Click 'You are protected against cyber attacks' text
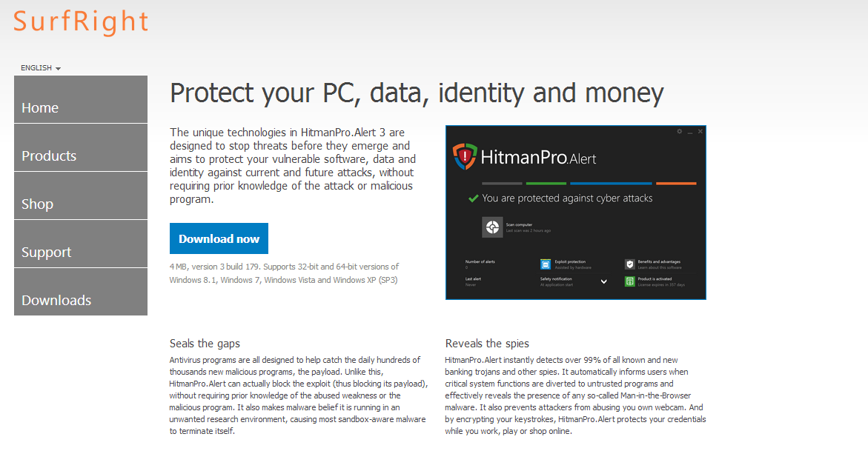The height and width of the screenshot is (451, 868). click(x=567, y=198)
